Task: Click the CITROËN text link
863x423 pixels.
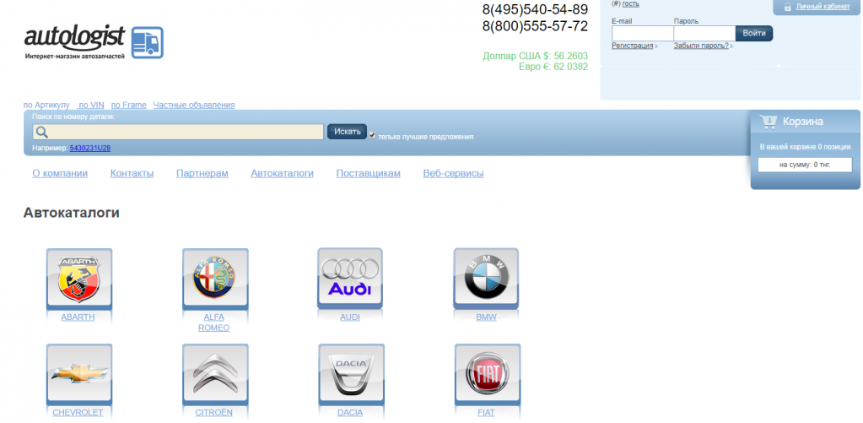Action: [214, 413]
